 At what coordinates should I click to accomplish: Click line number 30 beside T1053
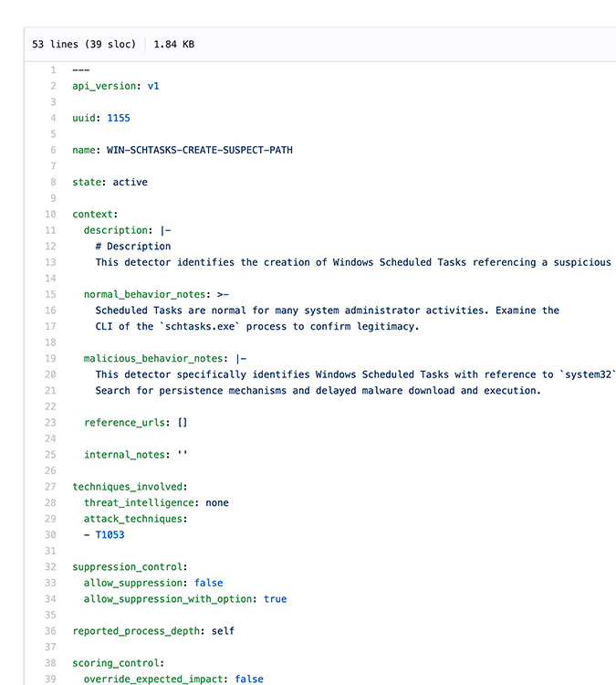(50, 534)
